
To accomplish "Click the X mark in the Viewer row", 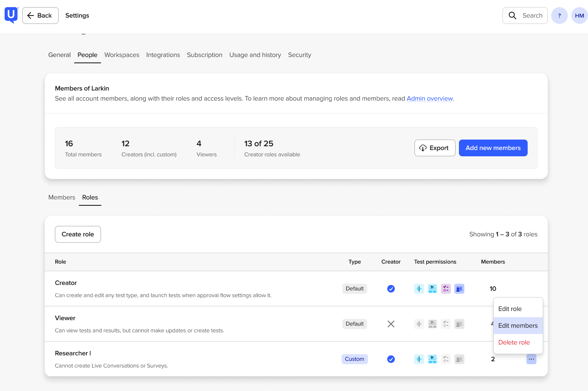I will pyautogui.click(x=391, y=324).
